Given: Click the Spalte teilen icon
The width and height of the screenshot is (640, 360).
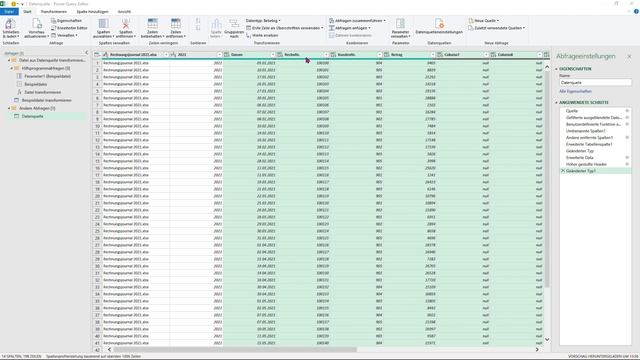Looking at the screenshot, I should click(216, 24).
